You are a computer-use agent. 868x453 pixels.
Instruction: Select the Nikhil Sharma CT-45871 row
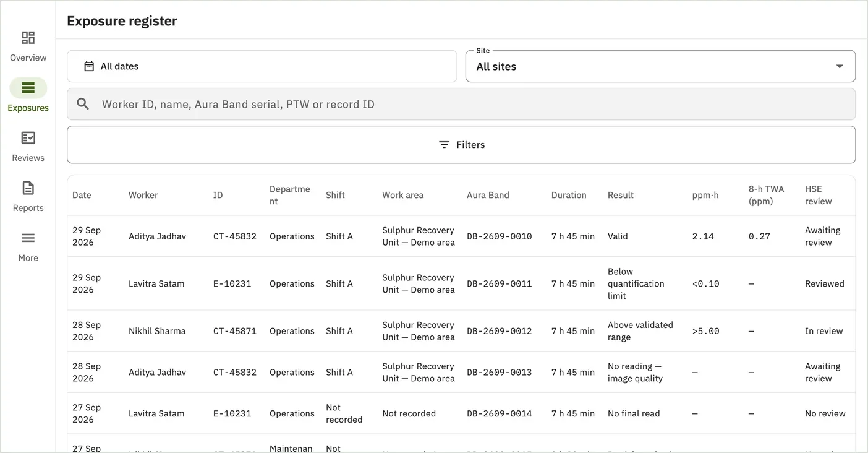461,331
